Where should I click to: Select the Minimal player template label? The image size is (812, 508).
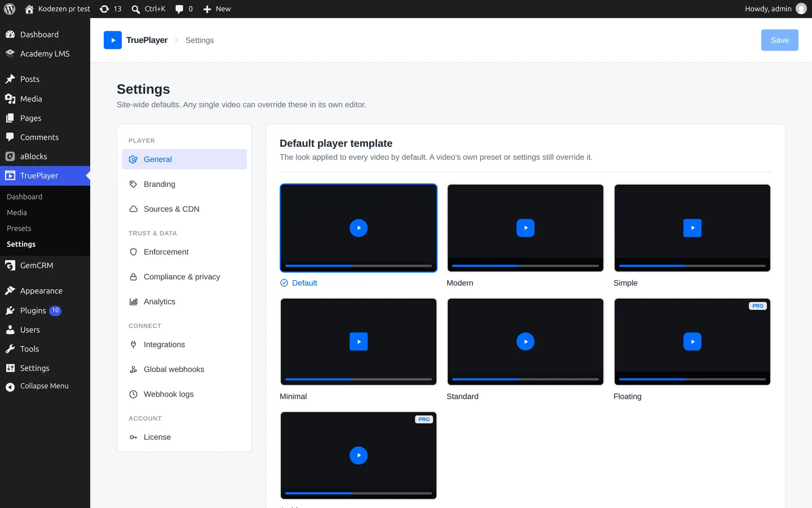[293, 396]
